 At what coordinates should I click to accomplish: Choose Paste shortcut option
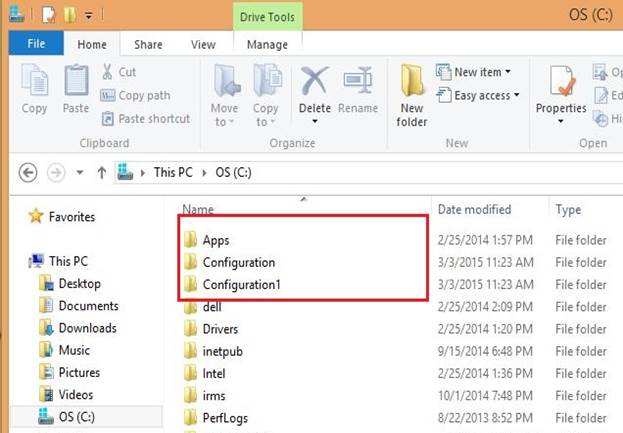[x=146, y=118]
